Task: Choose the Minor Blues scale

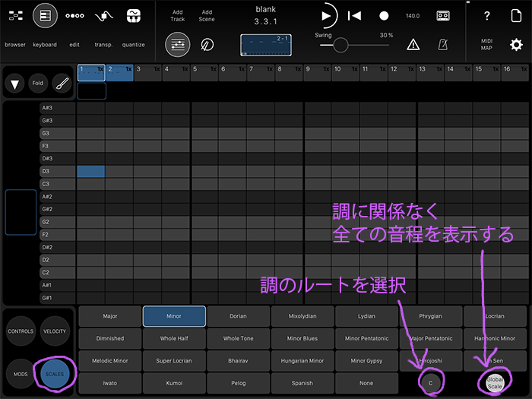Action: click(302, 339)
